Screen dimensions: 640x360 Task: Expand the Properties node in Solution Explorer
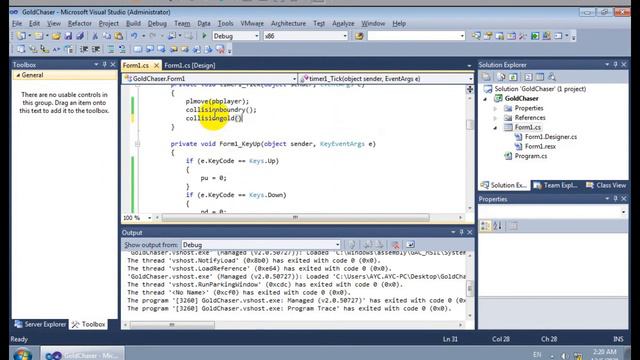[x=495, y=109]
